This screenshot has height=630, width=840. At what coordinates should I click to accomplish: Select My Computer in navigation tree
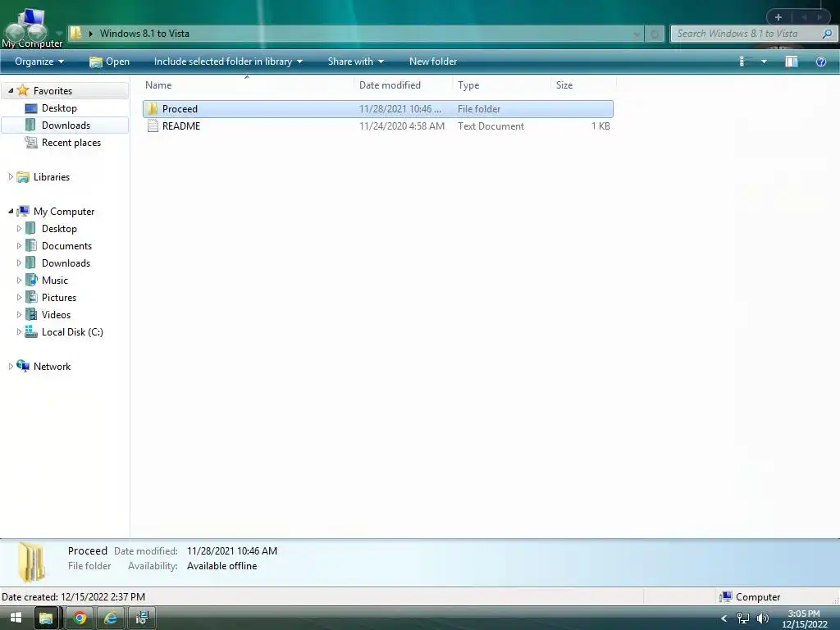click(64, 212)
